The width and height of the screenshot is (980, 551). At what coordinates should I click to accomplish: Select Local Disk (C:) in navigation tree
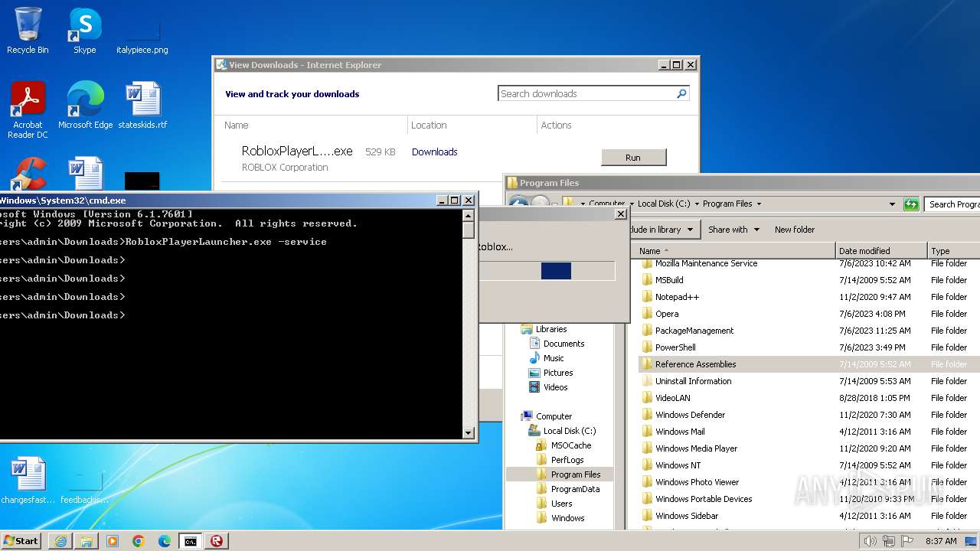point(569,431)
